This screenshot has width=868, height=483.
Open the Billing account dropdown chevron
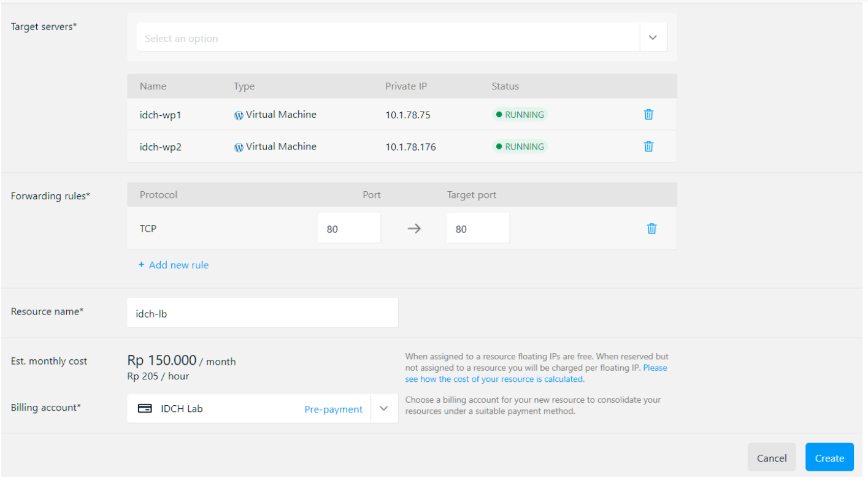tap(384, 409)
